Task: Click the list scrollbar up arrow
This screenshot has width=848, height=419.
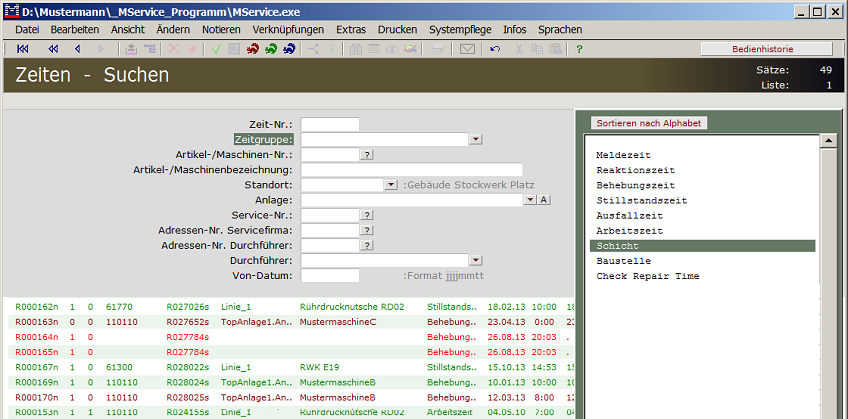Action: point(828,143)
